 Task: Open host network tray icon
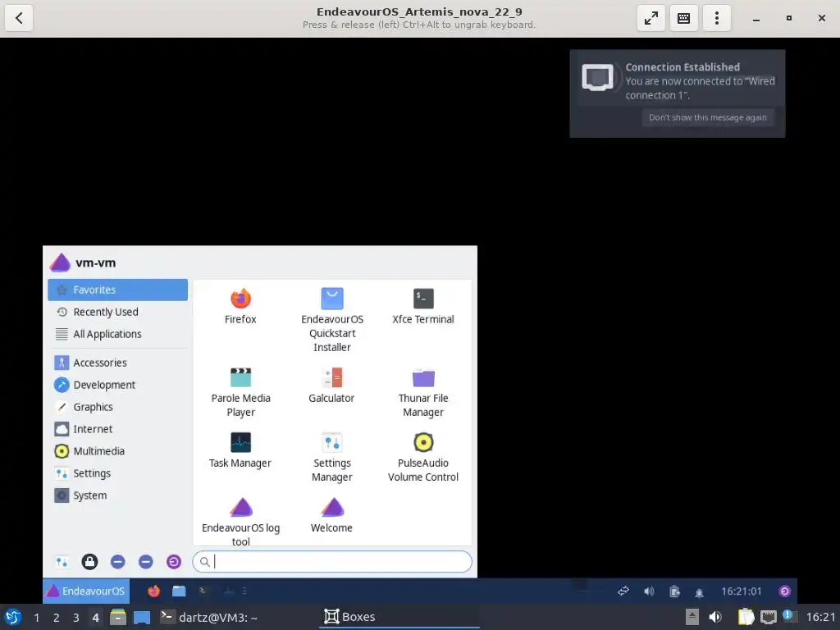click(768, 617)
